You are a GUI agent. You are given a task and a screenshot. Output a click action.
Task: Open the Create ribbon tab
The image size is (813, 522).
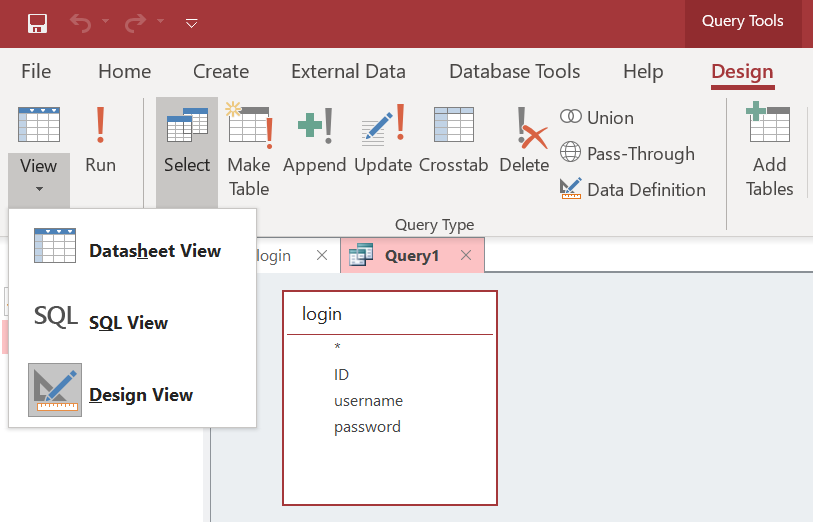point(221,71)
